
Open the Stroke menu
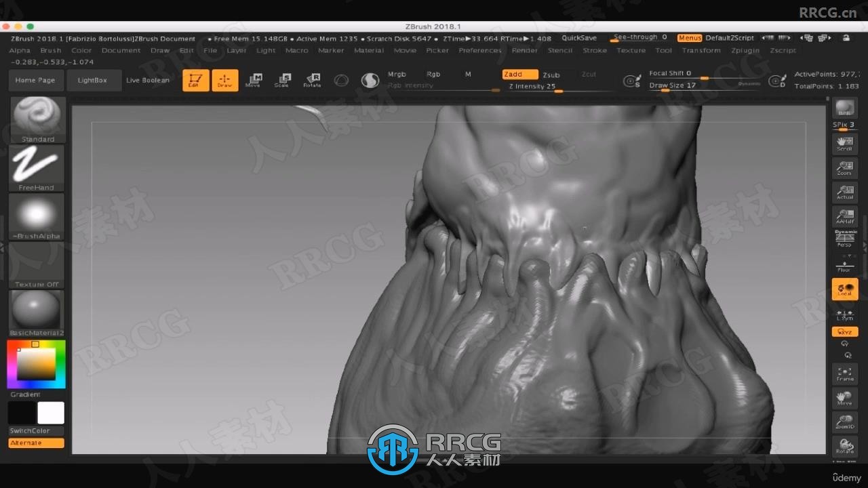click(595, 51)
